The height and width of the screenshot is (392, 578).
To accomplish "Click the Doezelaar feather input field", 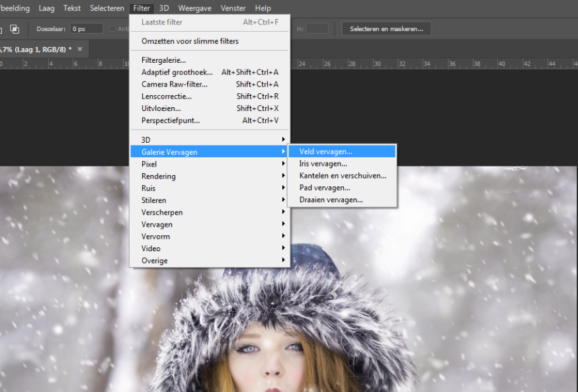I will click(x=87, y=29).
